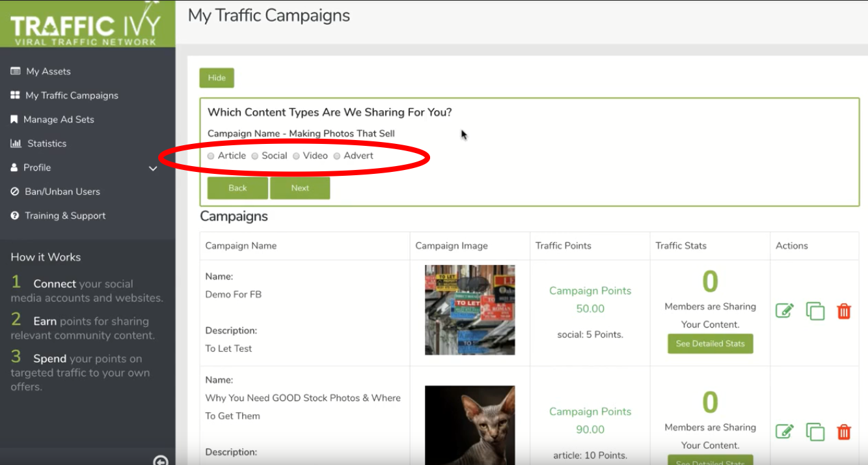The height and width of the screenshot is (465, 868).
Task: Click the "Why You Need GOOD Stock Photos" name
Action: point(303,407)
